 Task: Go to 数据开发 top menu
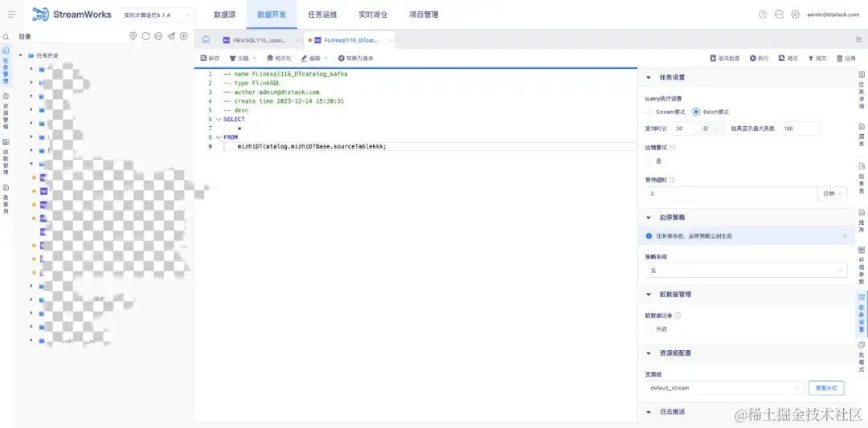click(x=272, y=15)
